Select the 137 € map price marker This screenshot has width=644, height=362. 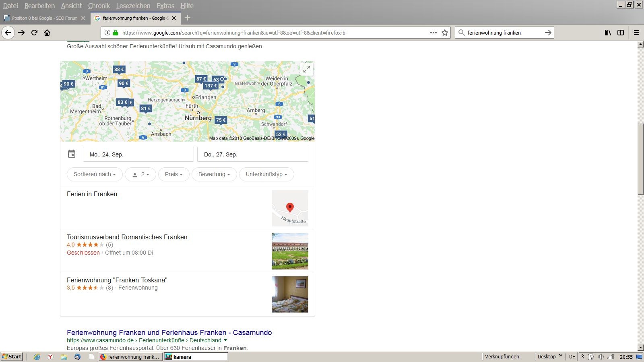pos(211,86)
